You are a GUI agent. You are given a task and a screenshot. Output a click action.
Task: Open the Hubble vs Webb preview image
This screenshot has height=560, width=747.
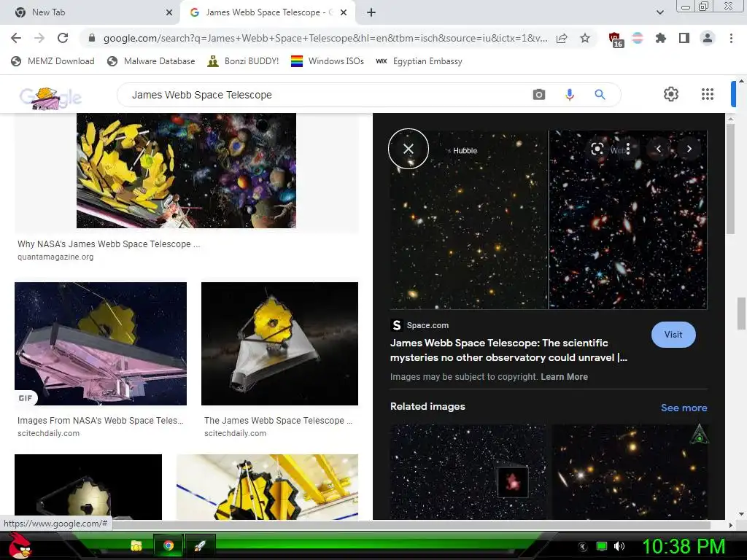pos(549,220)
